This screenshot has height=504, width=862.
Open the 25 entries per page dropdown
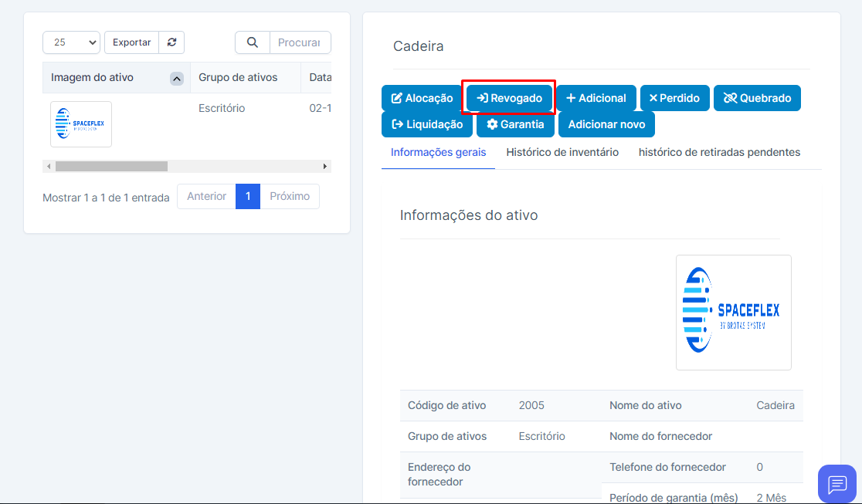(71, 42)
